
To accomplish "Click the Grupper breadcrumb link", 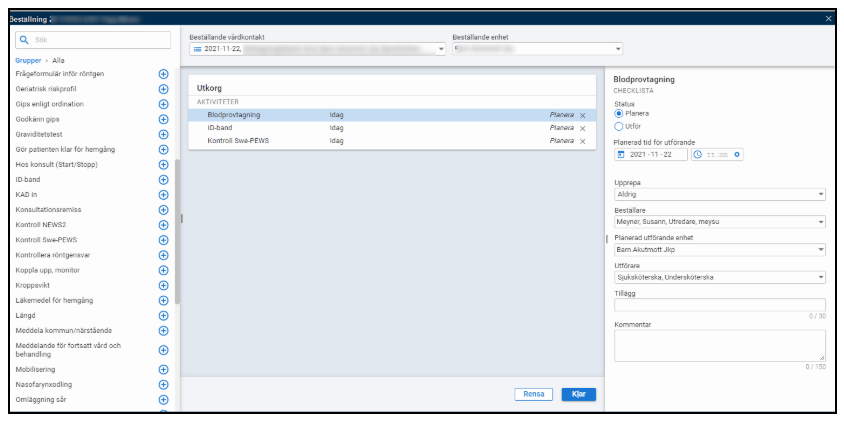I will (28, 60).
